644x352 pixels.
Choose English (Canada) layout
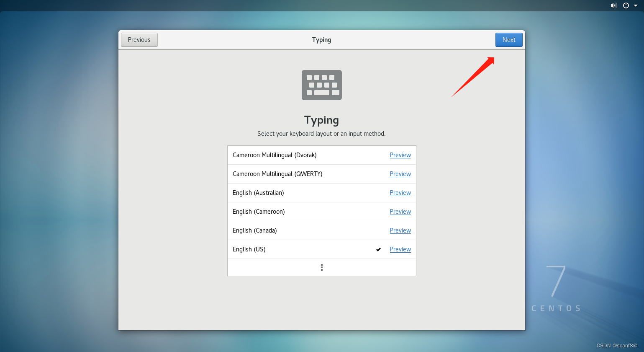pyautogui.click(x=322, y=230)
